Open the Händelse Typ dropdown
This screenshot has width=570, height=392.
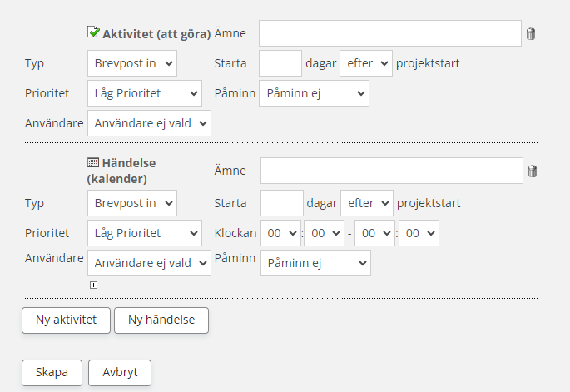pyautogui.click(x=131, y=203)
